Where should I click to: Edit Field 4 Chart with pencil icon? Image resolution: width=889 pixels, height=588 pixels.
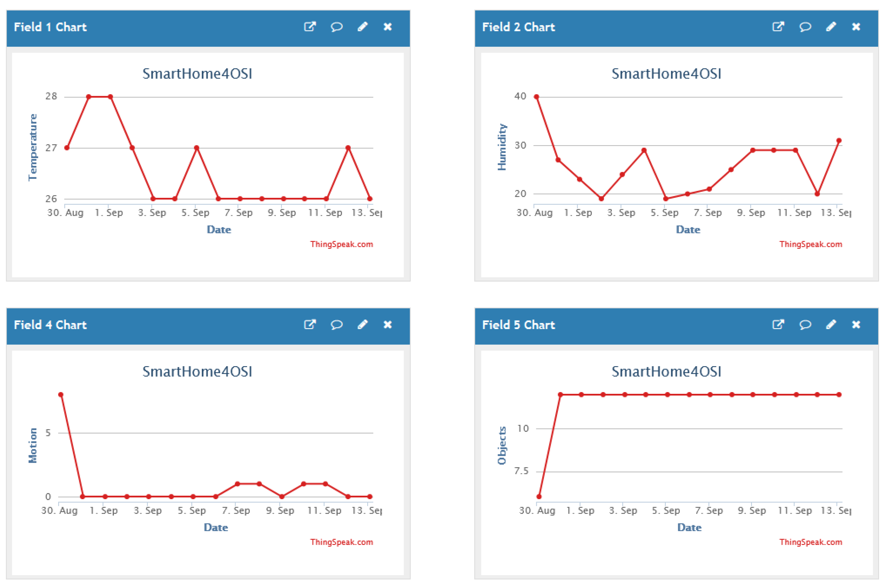pyautogui.click(x=362, y=324)
